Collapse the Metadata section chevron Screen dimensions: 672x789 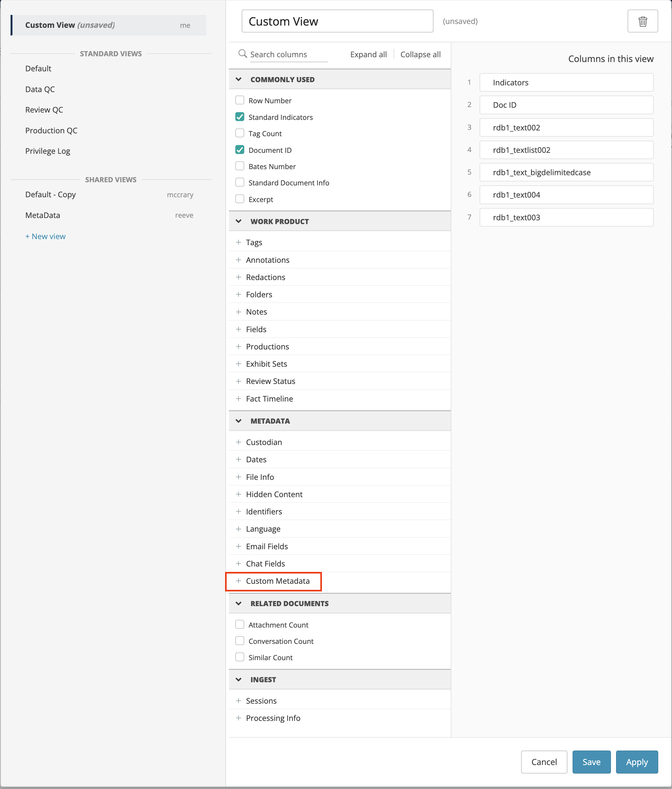pyautogui.click(x=239, y=421)
